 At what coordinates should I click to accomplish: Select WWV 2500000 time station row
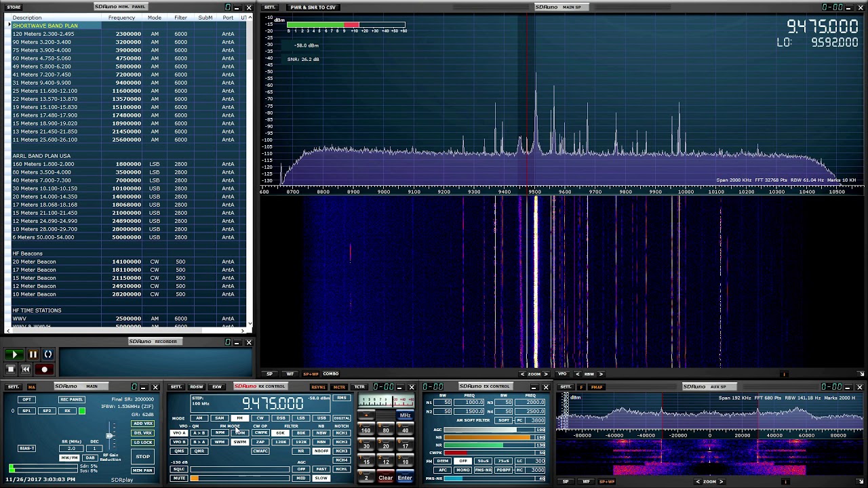coord(129,319)
